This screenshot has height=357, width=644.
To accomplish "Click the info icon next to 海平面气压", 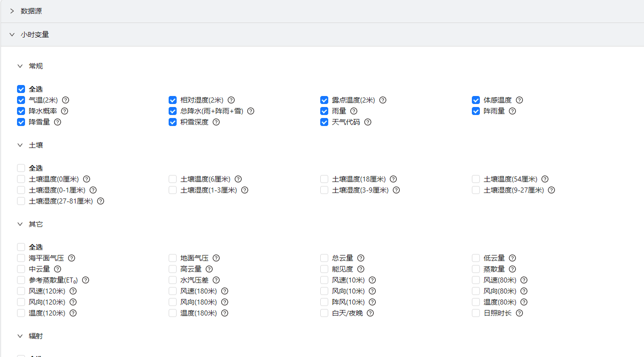I will coord(72,258).
